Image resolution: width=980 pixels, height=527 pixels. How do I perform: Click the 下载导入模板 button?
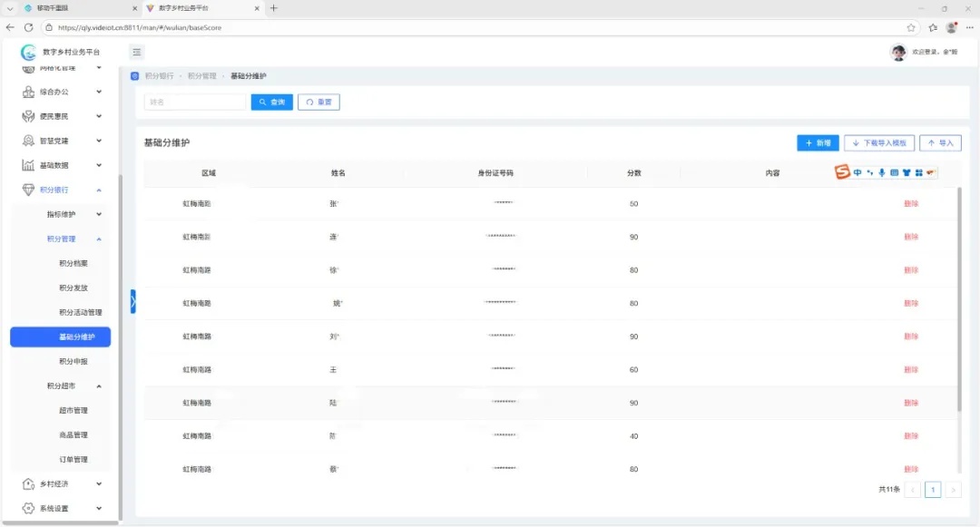click(878, 143)
